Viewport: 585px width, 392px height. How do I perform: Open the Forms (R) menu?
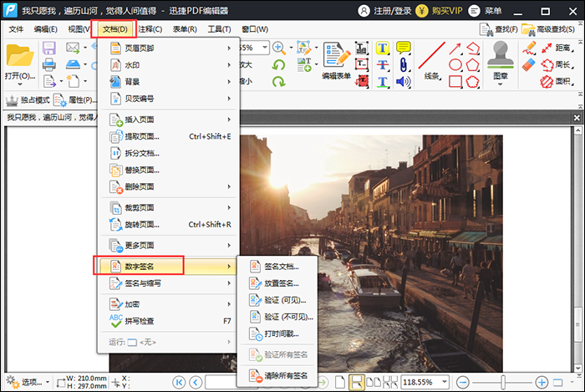coord(185,29)
